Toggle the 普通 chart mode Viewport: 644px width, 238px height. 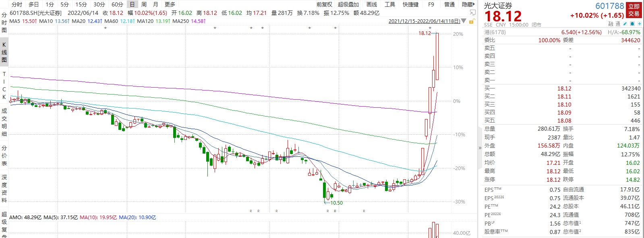coord(449,4)
